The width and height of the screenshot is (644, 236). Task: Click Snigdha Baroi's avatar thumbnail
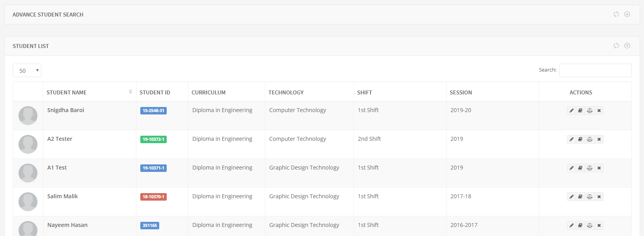click(x=28, y=116)
